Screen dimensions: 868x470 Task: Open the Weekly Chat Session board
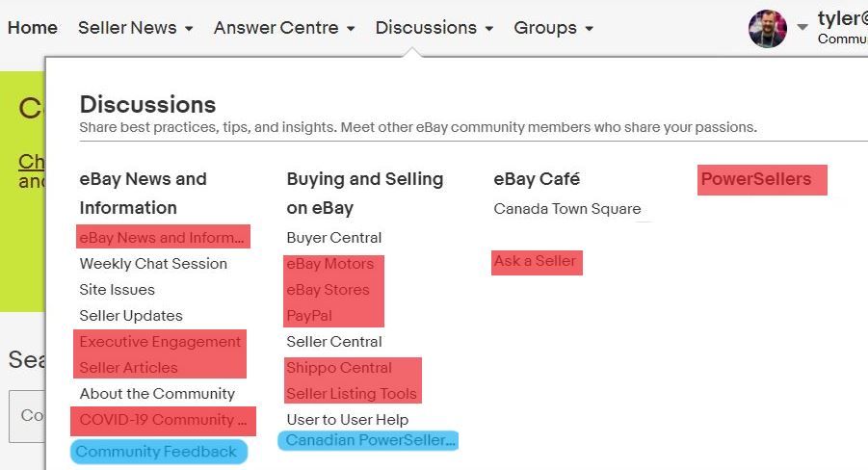pyautogui.click(x=153, y=264)
